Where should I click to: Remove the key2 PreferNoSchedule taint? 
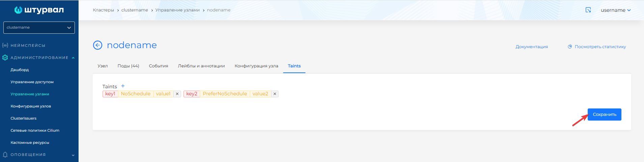275,94
